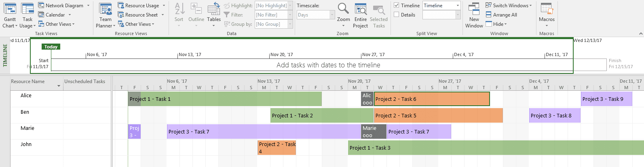Open a New Window

(x=474, y=15)
